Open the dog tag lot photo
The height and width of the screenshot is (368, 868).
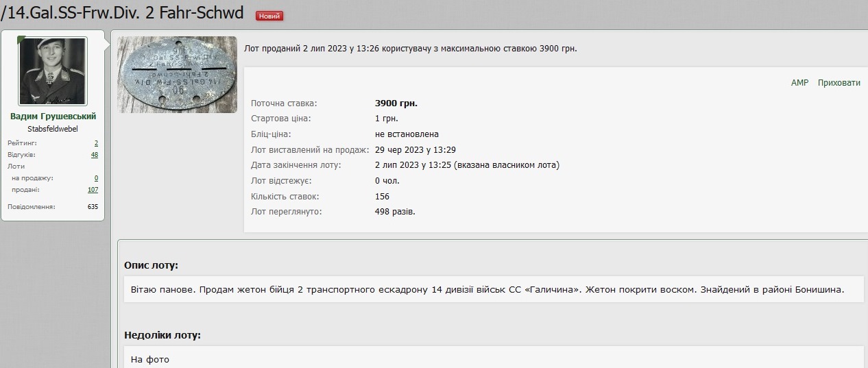[x=178, y=75]
